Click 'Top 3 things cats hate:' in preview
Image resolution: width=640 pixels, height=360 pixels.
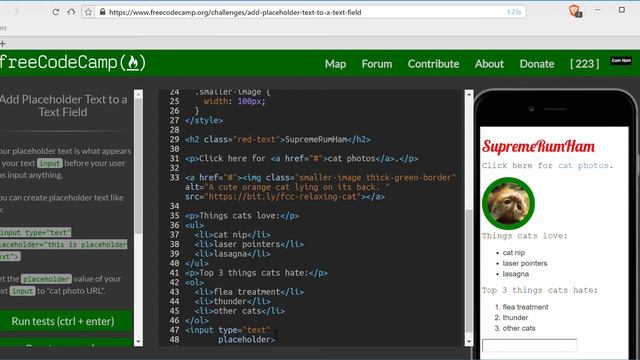[540, 290]
